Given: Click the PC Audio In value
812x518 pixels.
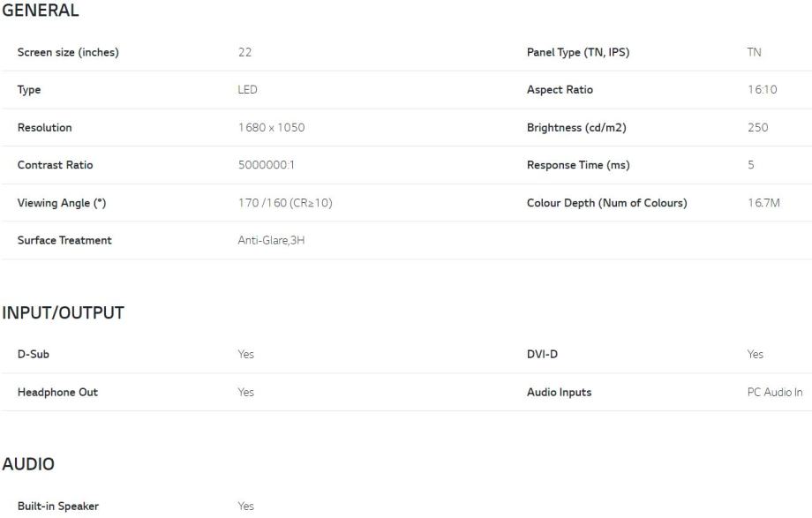Looking at the screenshot, I should point(775,392).
